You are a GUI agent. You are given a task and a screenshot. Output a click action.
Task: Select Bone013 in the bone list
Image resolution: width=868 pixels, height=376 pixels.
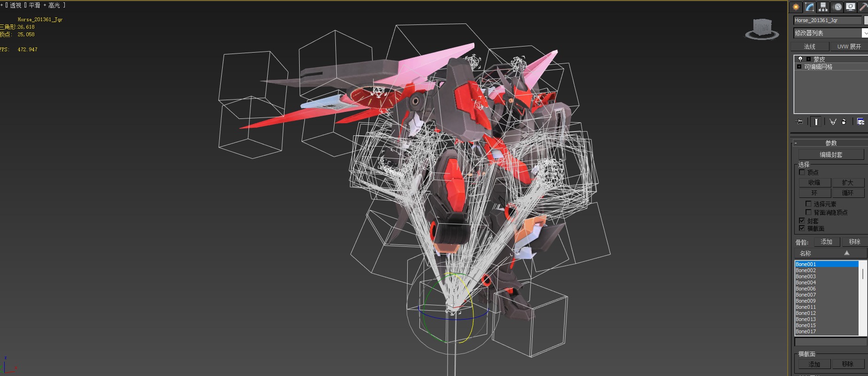click(x=827, y=319)
